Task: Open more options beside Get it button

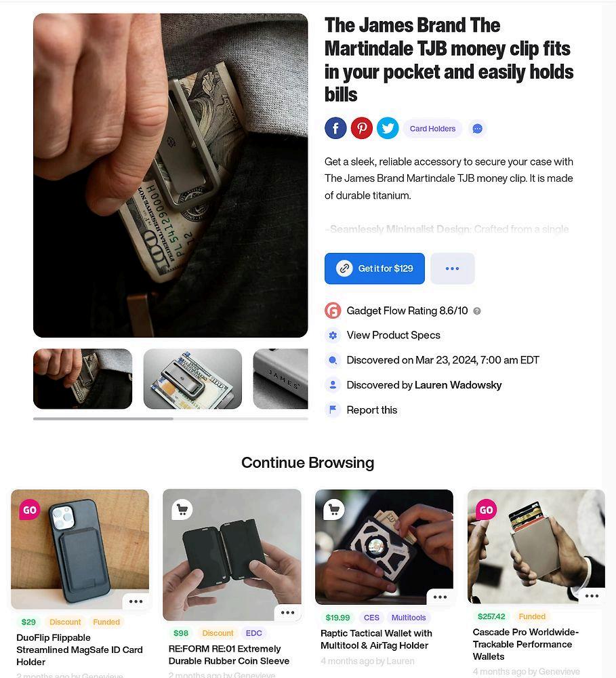Action: (453, 268)
